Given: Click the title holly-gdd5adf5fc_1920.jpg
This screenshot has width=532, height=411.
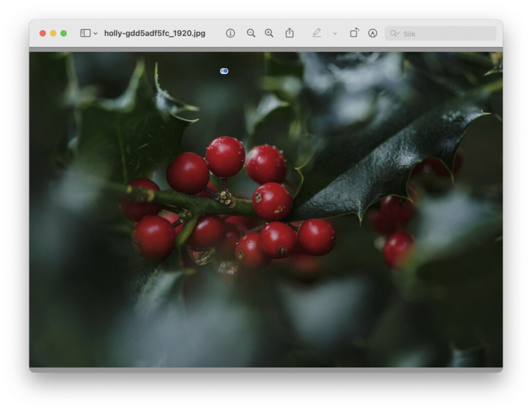Looking at the screenshot, I should (x=155, y=33).
